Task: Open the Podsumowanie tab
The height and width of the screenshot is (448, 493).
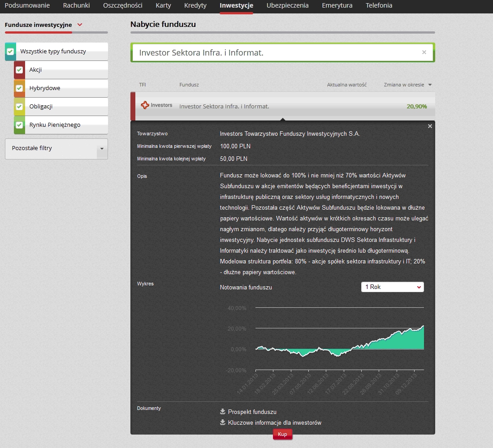Action: click(27, 5)
